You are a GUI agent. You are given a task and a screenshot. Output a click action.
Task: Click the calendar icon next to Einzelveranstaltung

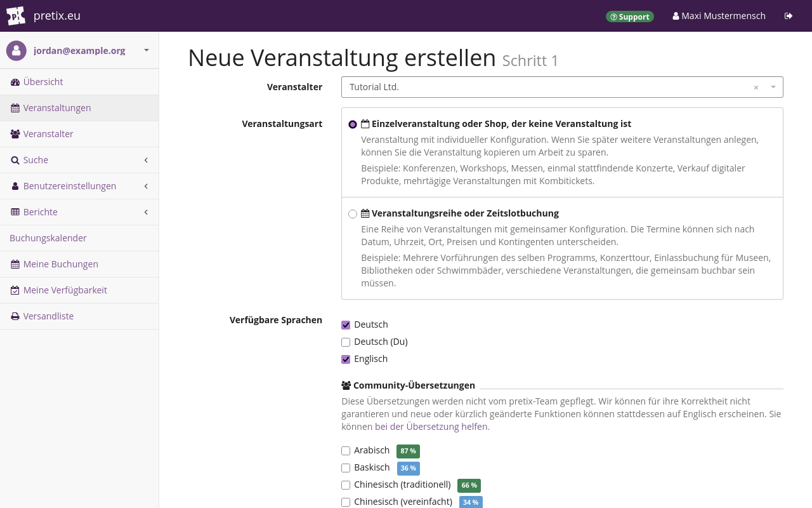365,124
